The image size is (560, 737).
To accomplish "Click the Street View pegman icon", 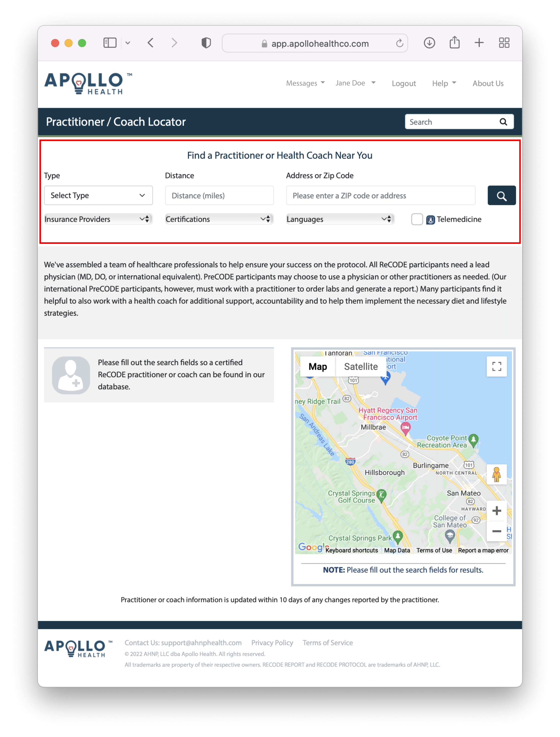I will pyautogui.click(x=496, y=474).
